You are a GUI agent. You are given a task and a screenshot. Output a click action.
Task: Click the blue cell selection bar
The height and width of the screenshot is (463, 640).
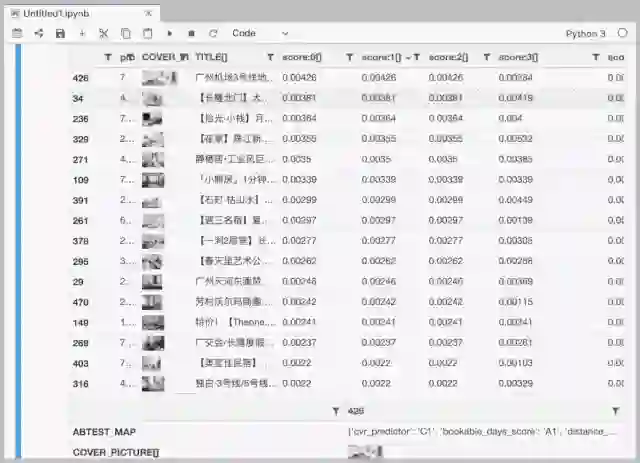18,252
